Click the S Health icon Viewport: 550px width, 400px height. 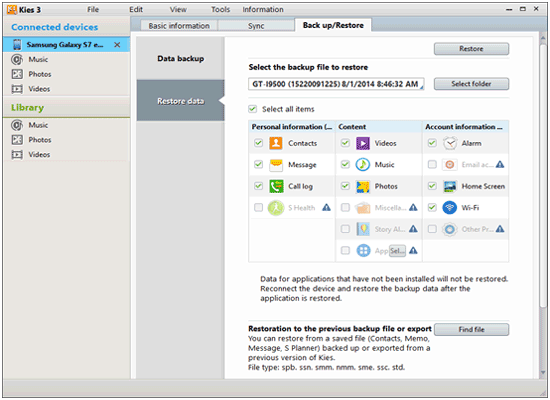point(276,208)
